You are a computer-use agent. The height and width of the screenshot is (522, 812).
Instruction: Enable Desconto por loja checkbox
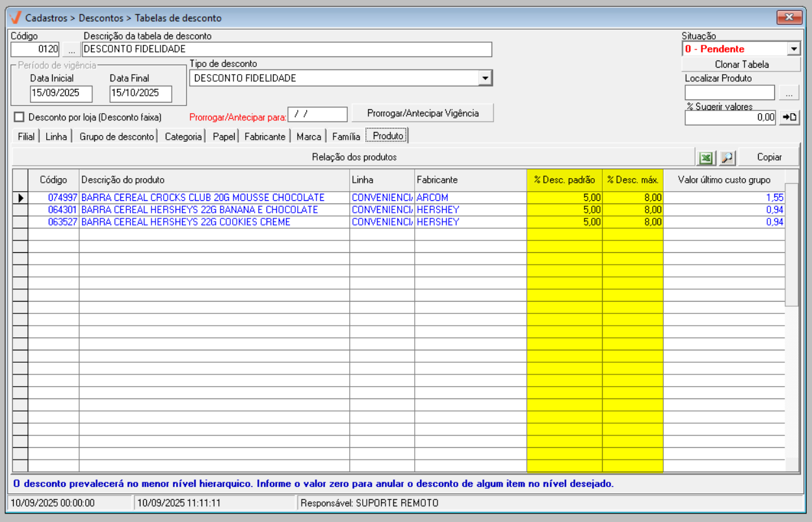coord(19,117)
